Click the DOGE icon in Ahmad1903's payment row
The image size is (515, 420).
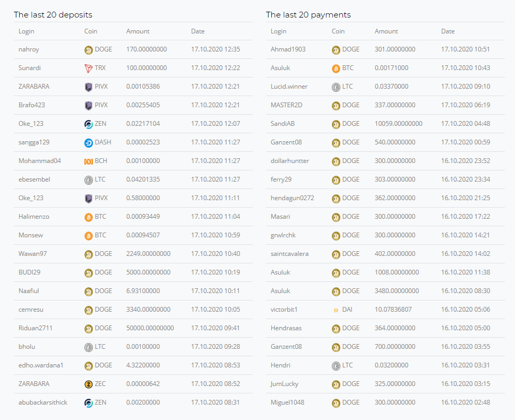click(x=336, y=50)
